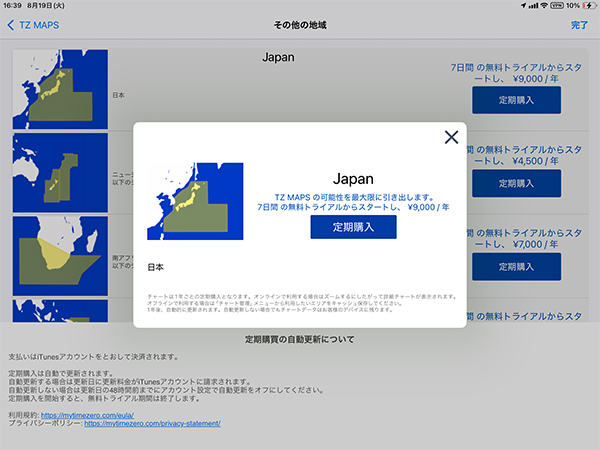Tap 定期購入 for ¥4,500 plan
600x450 pixels.
[516, 183]
